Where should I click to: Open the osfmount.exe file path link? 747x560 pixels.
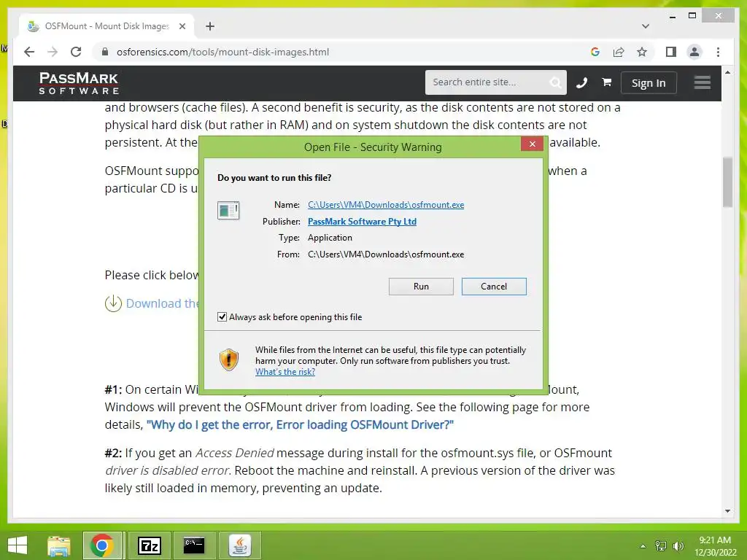click(385, 205)
